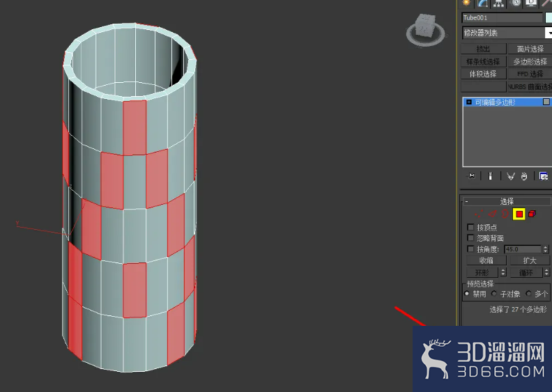Click the 挤出 modifier button
Image resolution: width=552 pixels, height=392 pixels.
pyautogui.click(x=484, y=49)
